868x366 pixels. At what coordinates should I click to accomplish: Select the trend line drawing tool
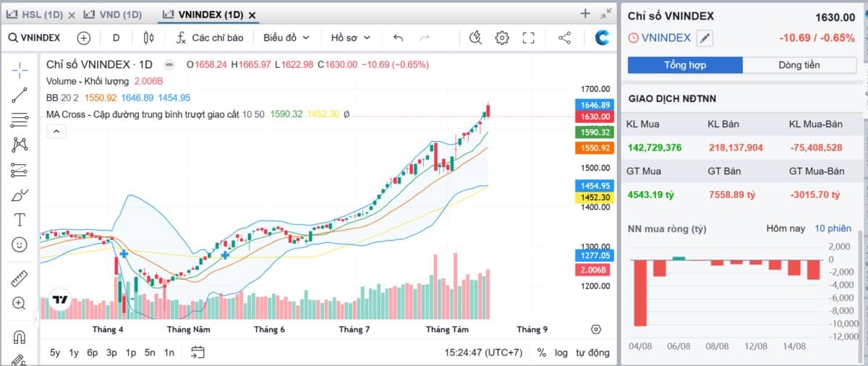(20, 95)
